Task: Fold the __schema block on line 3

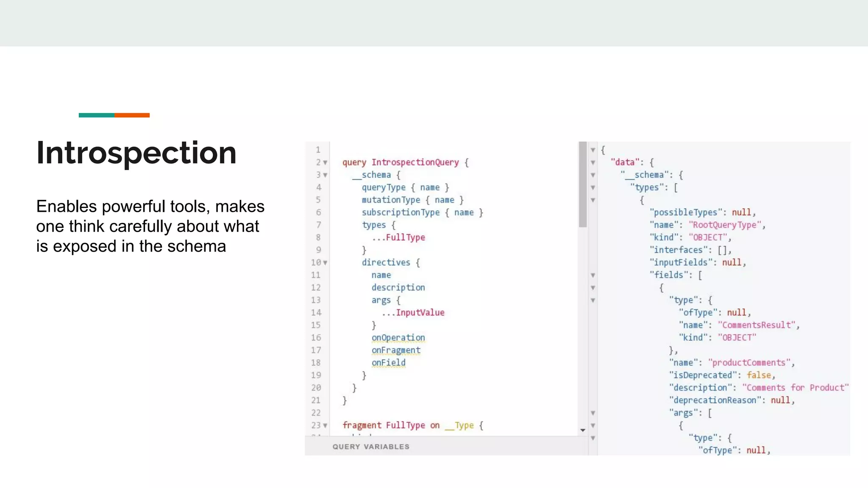Action: tap(325, 175)
